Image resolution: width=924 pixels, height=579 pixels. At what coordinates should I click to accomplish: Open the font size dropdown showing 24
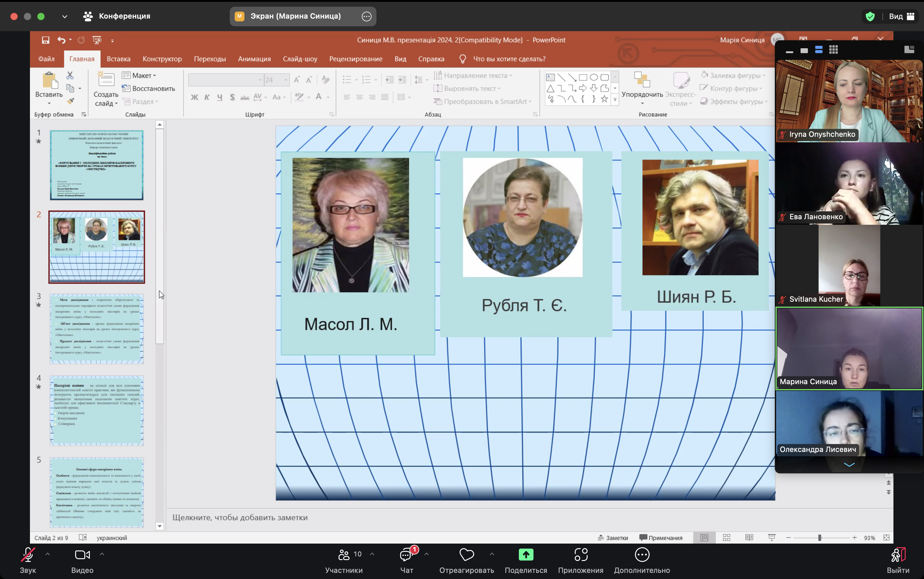[286, 80]
